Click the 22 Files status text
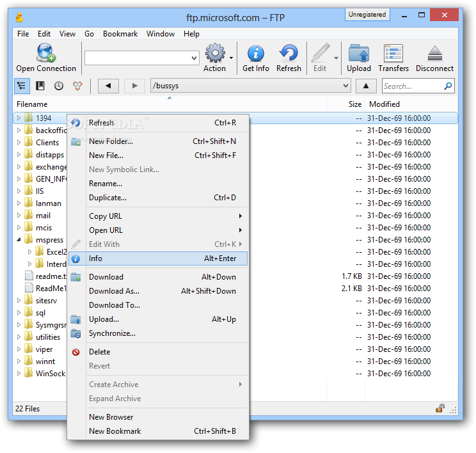 pyautogui.click(x=28, y=409)
